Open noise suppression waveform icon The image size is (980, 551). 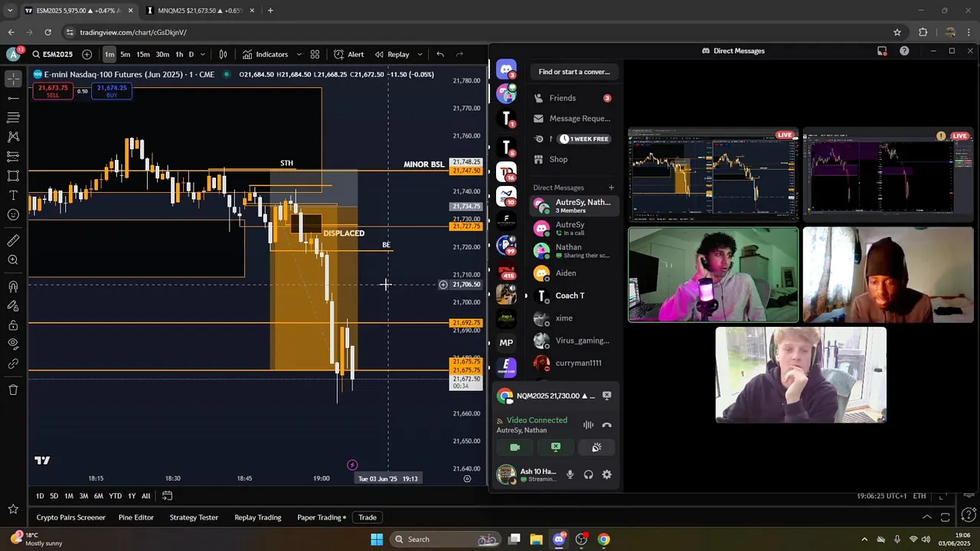[x=588, y=425]
